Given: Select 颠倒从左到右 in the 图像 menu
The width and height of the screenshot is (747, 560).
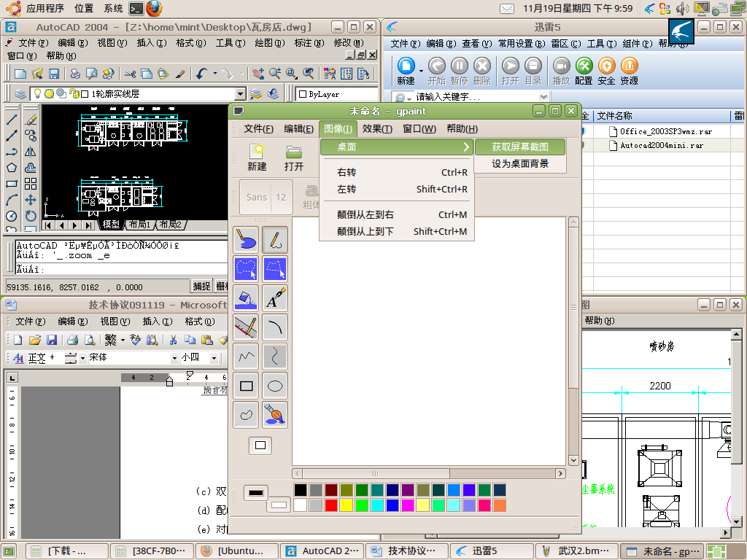Looking at the screenshot, I should 397,215.
